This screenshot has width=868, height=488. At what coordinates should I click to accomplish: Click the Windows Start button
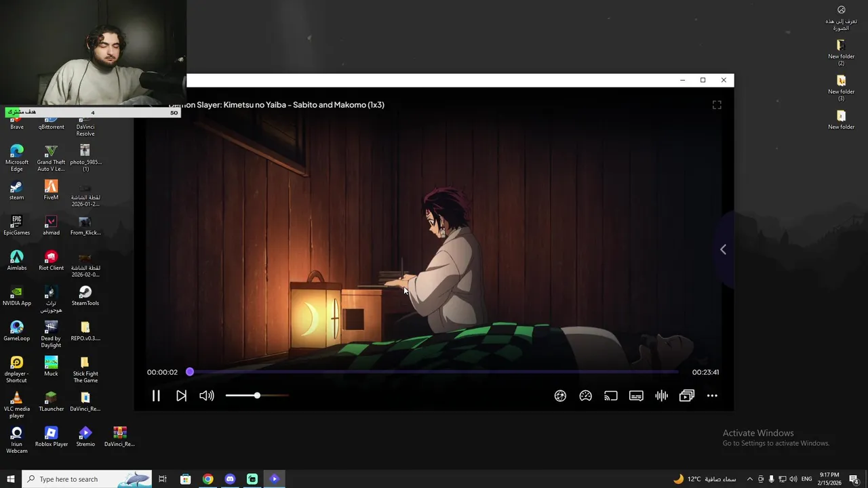coord(10,479)
